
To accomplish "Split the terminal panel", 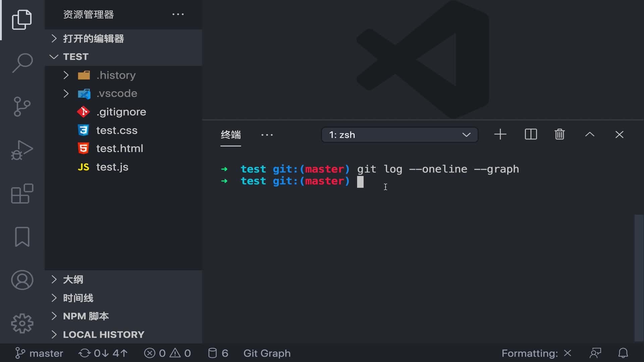I will click(531, 135).
